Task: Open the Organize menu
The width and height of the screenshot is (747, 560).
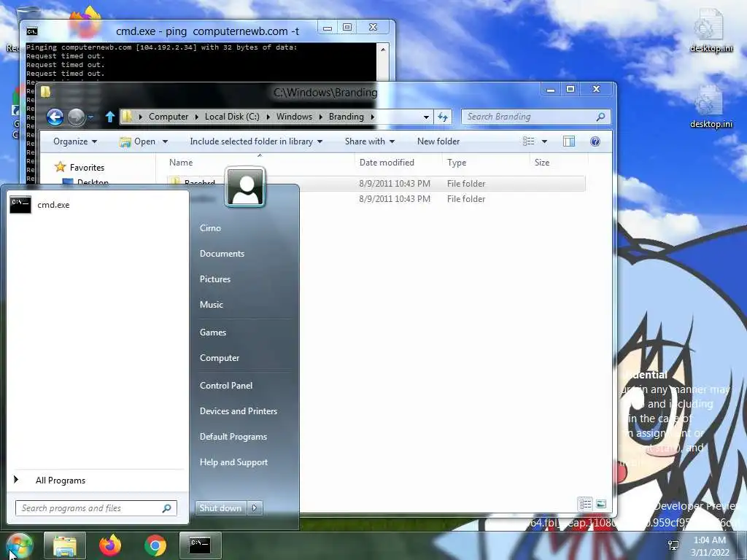Action: [75, 141]
